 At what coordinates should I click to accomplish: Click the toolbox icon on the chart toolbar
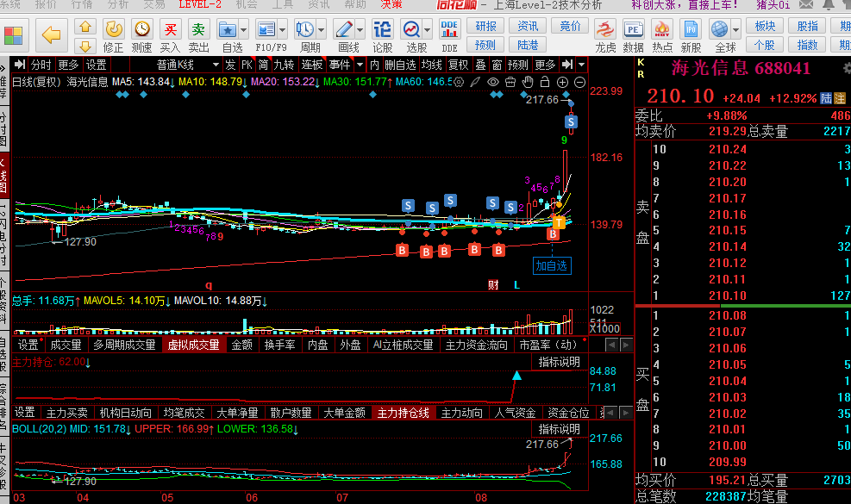[510, 83]
